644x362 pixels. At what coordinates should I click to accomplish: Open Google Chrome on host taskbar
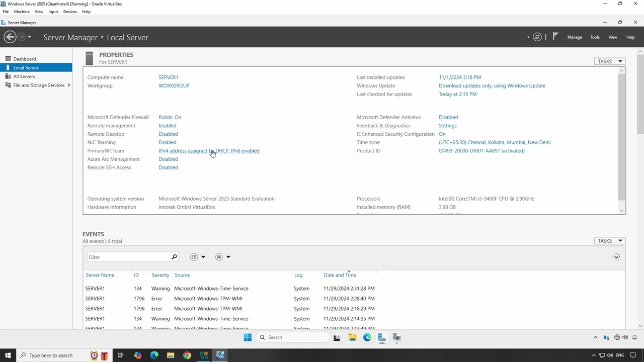(187, 355)
